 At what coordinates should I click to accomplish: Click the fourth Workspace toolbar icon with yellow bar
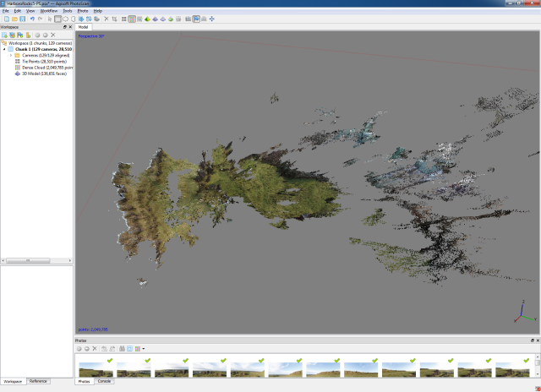[x=28, y=35]
